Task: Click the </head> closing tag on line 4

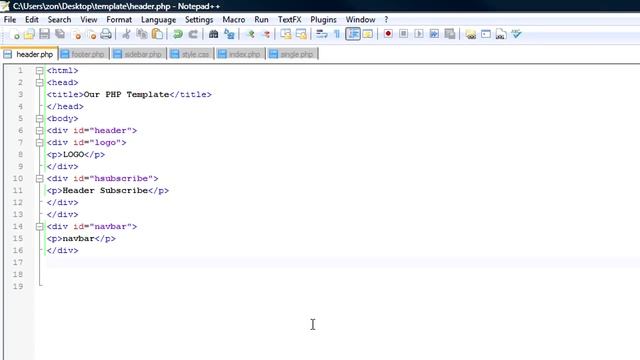Action: [65, 107]
